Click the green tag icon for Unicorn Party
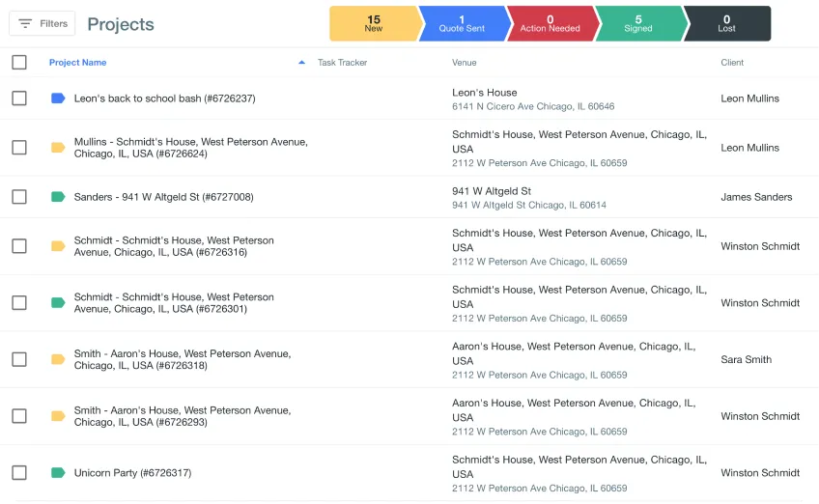This screenshot has height=504, width=819. click(x=58, y=473)
